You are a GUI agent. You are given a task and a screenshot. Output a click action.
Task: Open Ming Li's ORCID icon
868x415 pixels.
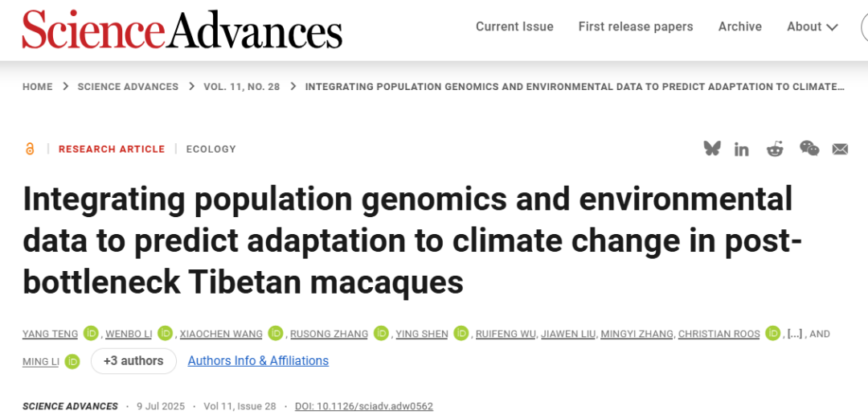(72, 361)
